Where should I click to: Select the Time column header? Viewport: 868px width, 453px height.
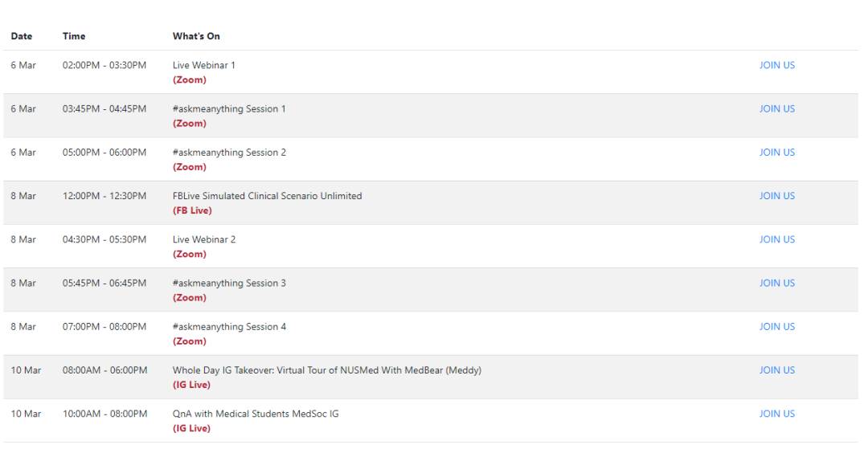pos(74,36)
